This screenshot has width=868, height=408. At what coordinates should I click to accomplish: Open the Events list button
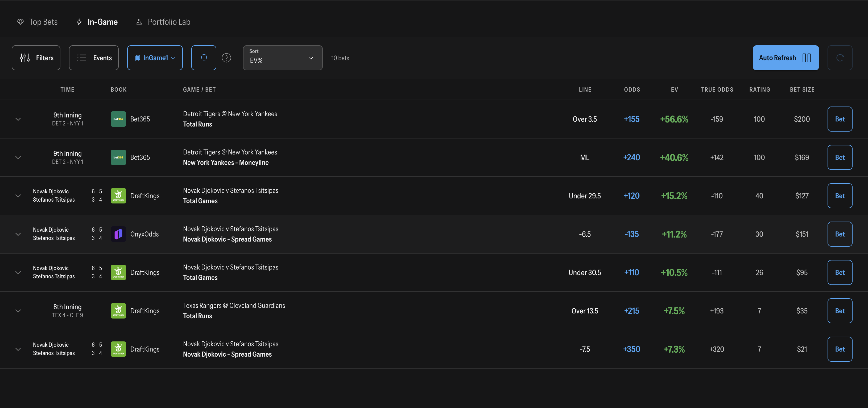click(94, 58)
